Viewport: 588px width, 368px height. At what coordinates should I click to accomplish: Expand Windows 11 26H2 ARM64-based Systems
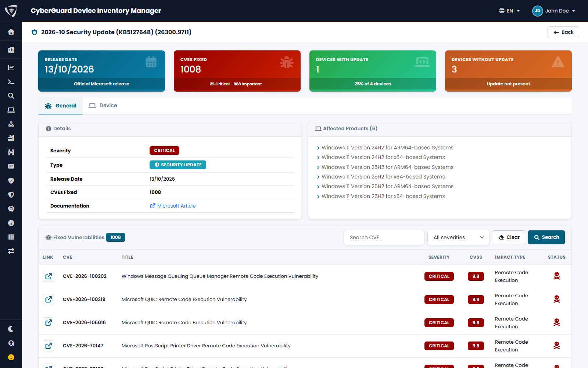385,186
